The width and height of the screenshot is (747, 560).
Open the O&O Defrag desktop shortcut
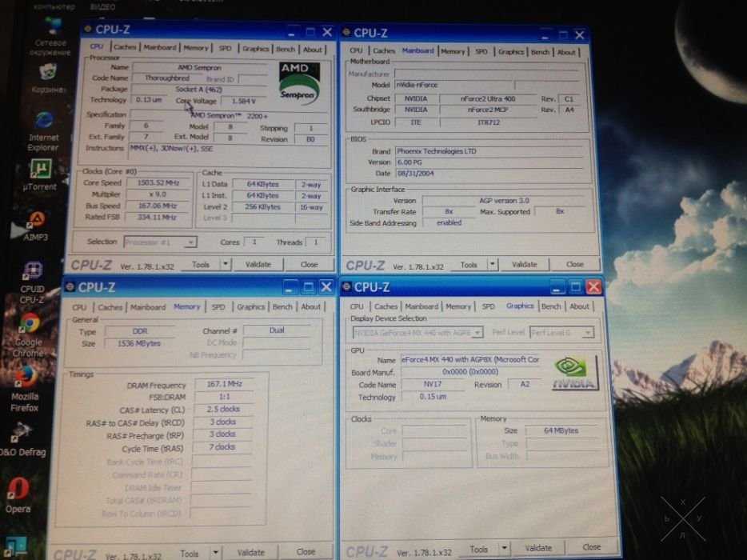(23, 440)
